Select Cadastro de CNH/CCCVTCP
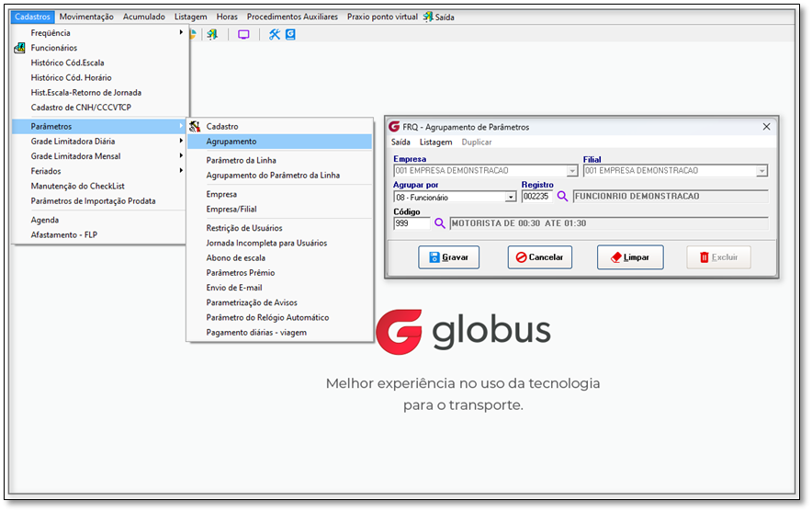812x512 pixels. [x=99, y=108]
